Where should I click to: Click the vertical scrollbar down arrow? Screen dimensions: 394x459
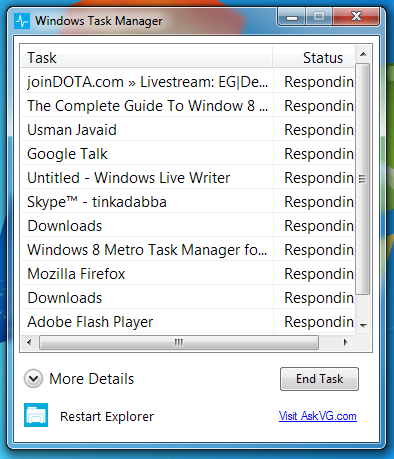363,325
